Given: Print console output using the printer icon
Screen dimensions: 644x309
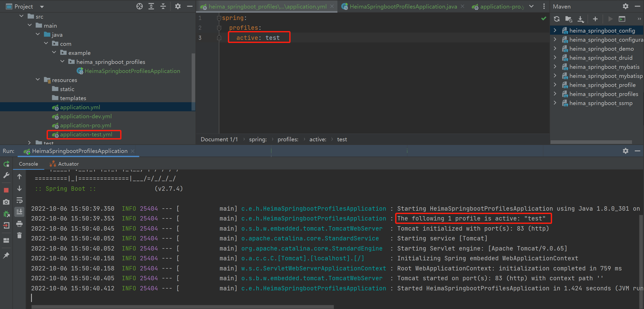Looking at the screenshot, I should [19, 224].
